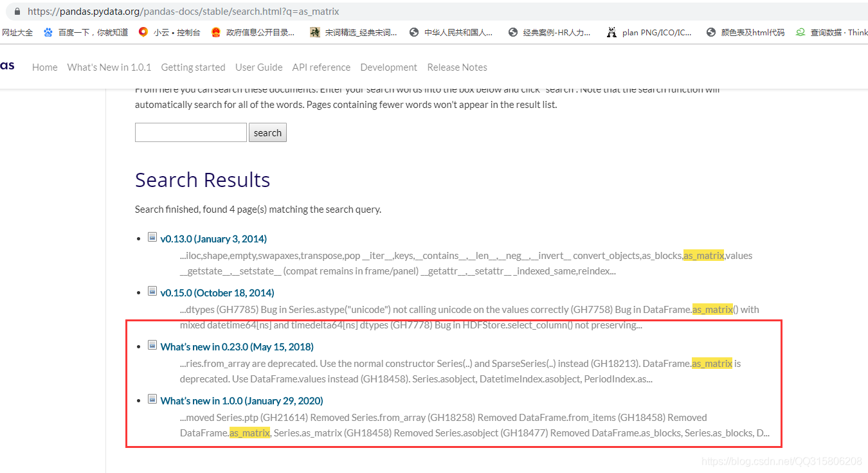Click the plan PNG/ICO bookmark icon
The image size is (868, 473).
pos(611,31)
